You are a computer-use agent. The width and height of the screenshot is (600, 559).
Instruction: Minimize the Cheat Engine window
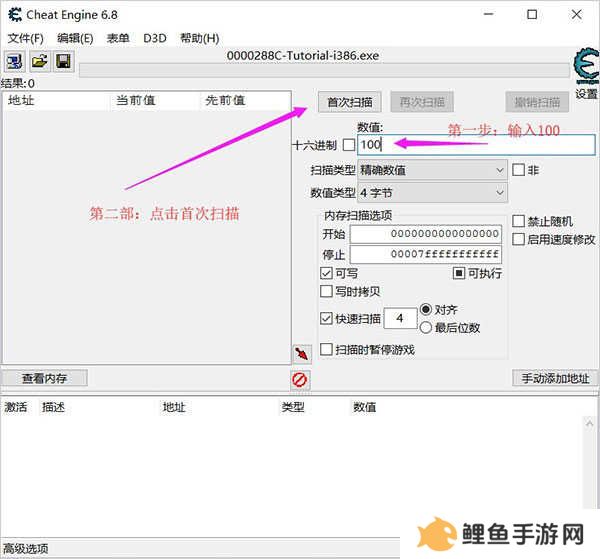tap(489, 15)
